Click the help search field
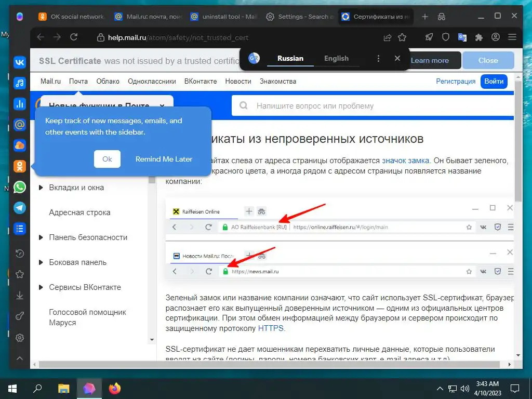The height and width of the screenshot is (399, 532). point(373,106)
